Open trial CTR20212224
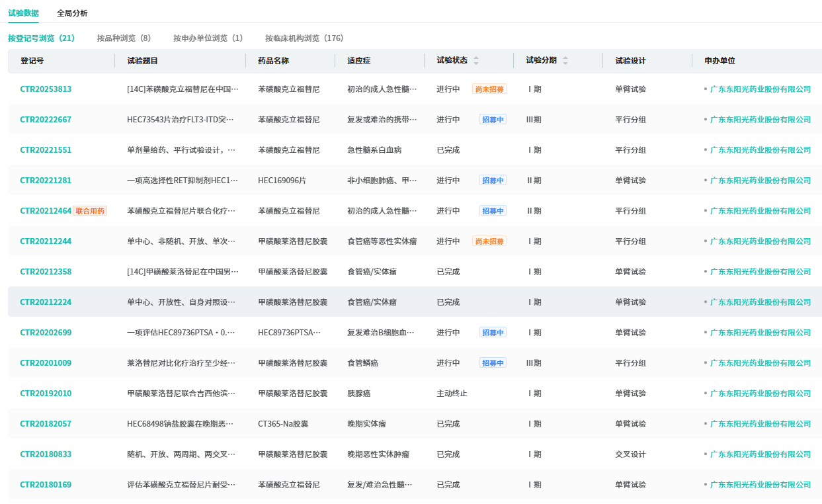The width and height of the screenshot is (822, 504). coord(46,302)
